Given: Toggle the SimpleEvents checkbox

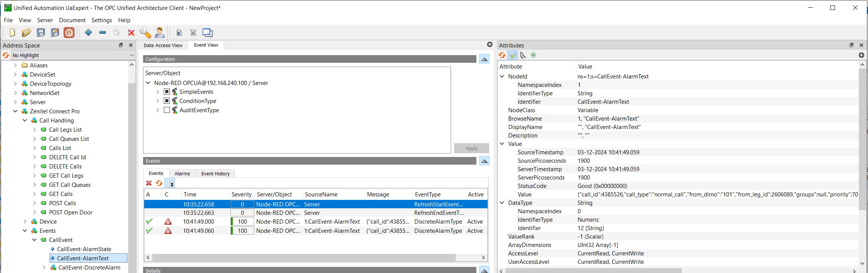Looking at the screenshot, I should [x=167, y=92].
